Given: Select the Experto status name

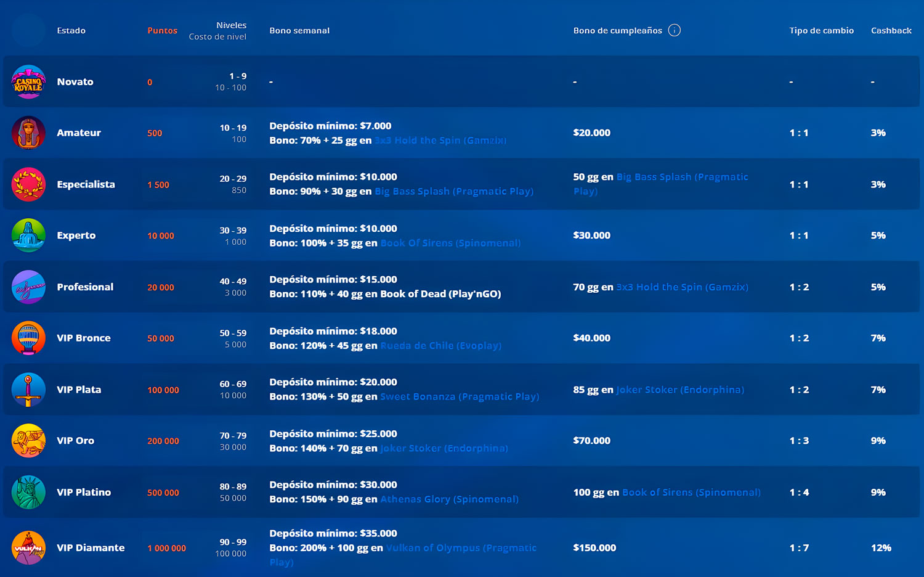Looking at the screenshot, I should (x=76, y=235).
